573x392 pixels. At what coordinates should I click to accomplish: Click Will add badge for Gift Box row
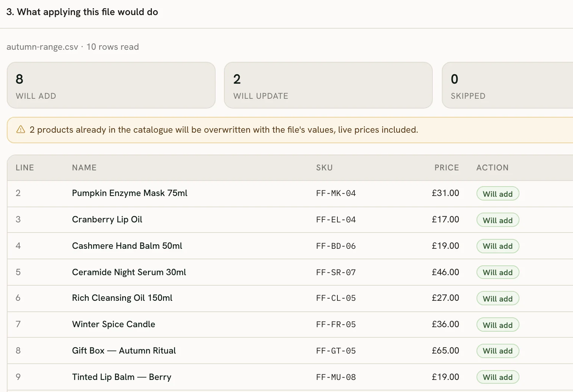pos(498,351)
